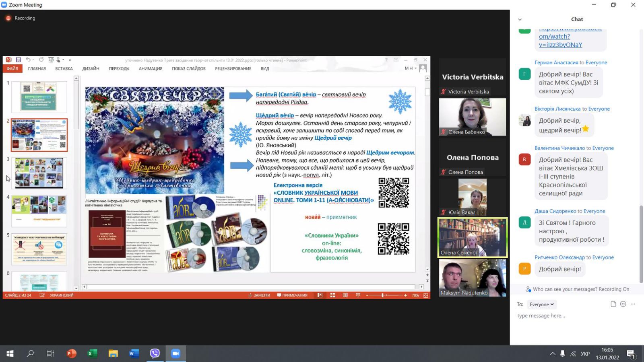Open chat more options ellipsis

tap(633, 304)
